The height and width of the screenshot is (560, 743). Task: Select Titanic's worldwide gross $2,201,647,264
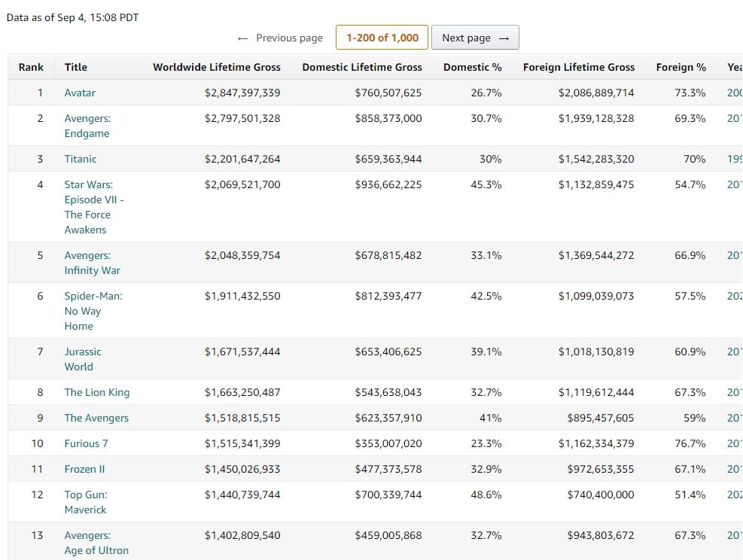coord(242,159)
